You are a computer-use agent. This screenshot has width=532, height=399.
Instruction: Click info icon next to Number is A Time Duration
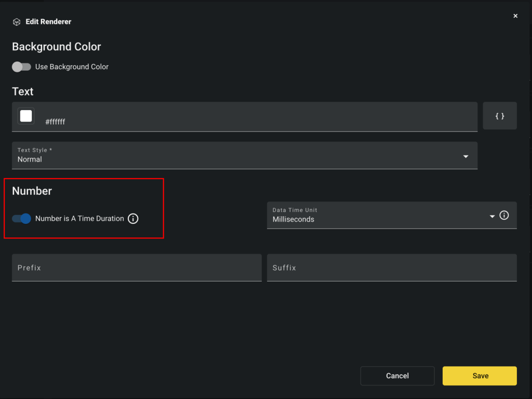[x=133, y=219]
